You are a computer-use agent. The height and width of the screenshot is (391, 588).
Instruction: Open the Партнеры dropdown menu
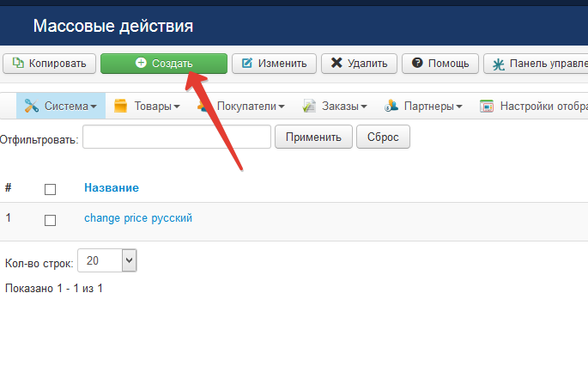(423, 107)
